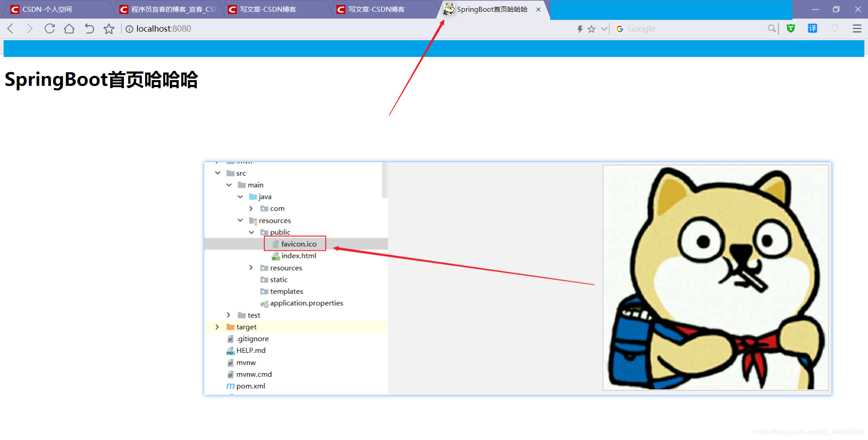Image resolution: width=868 pixels, height=440 pixels.
Task: Click the src folder icon
Action: pos(231,173)
